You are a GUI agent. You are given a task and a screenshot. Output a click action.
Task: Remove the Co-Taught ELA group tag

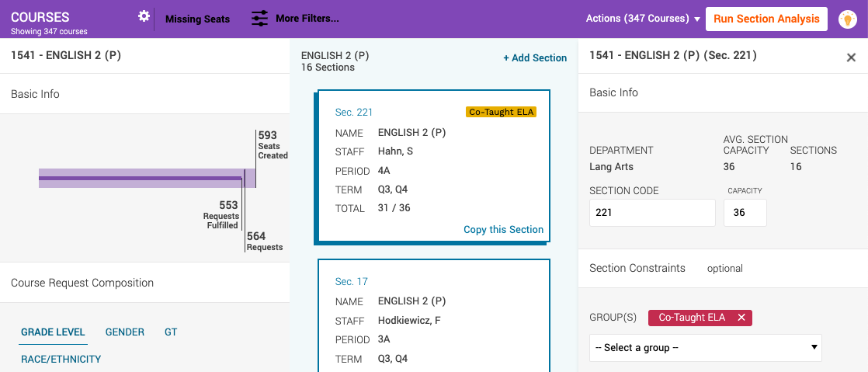(x=741, y=318)
